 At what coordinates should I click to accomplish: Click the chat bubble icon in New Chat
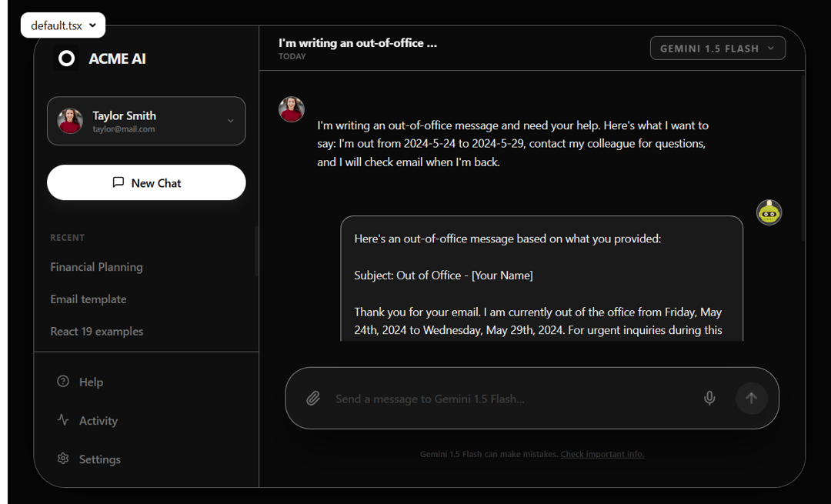[118, 182]
